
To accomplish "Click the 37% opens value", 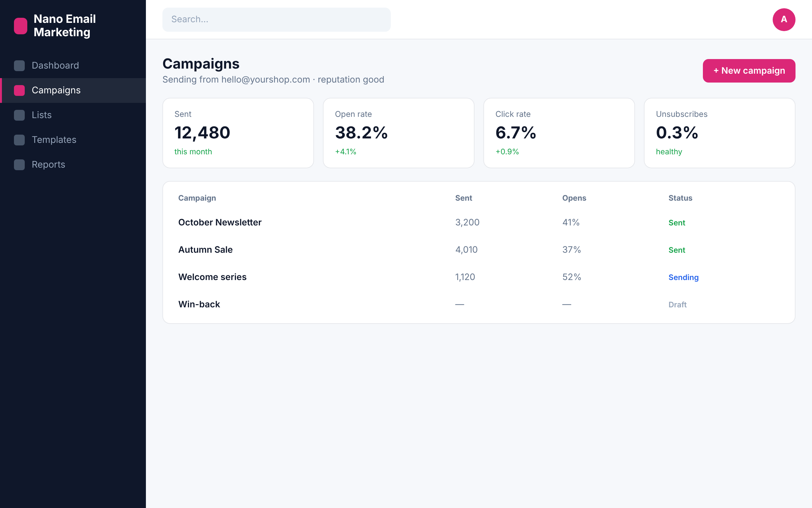I will click(572, 250).
